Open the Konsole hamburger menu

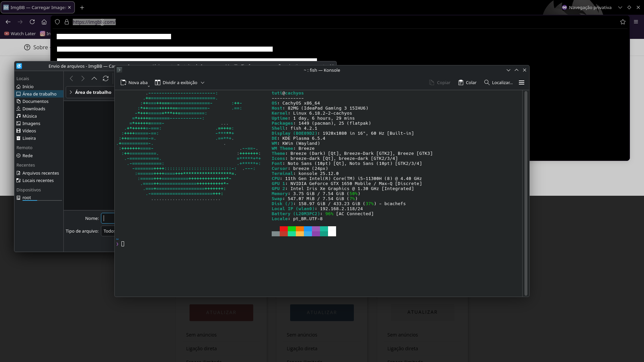521,82
